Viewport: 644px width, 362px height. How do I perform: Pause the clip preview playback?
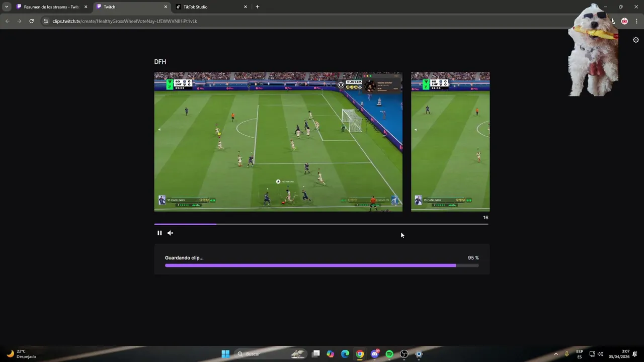tap(159, 233)
